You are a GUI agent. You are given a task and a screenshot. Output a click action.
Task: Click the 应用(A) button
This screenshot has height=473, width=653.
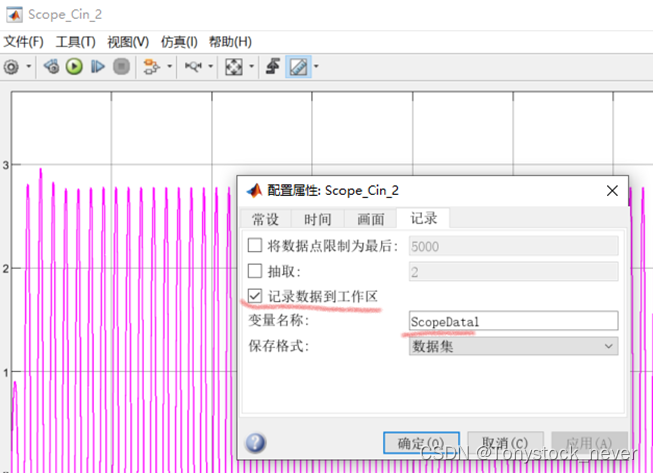(589, 443)
